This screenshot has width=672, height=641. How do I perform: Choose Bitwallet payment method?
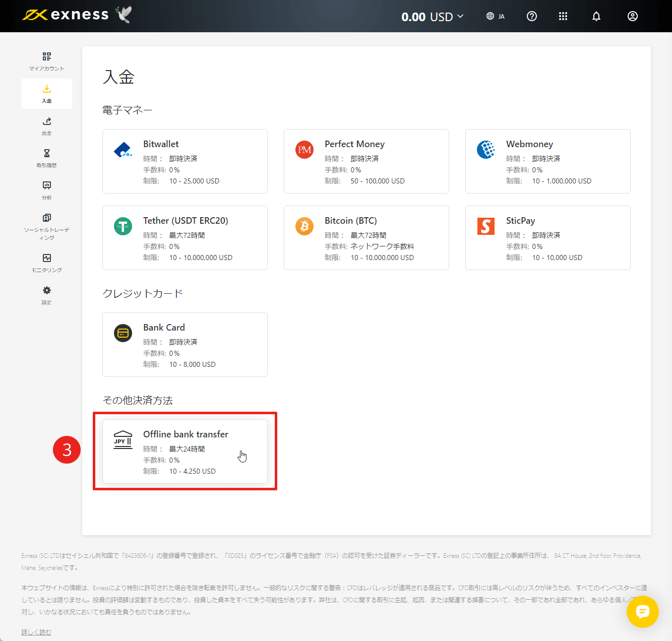[x=185, y=161]
